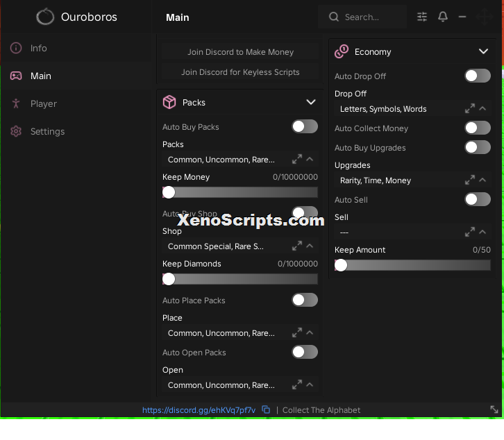Open the Open packs dropdown caret
Viewport: 504px width, 440px height.
click(310, 384)
